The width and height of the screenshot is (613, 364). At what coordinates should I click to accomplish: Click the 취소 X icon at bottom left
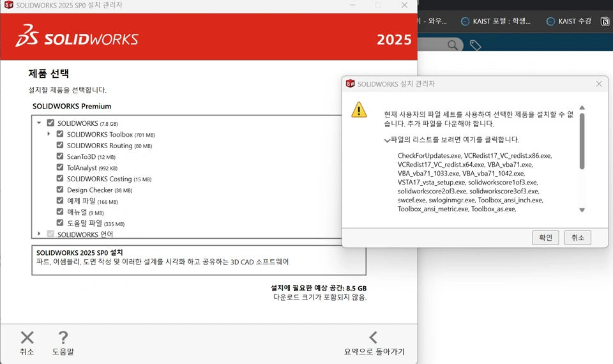(x=27, y=337)
